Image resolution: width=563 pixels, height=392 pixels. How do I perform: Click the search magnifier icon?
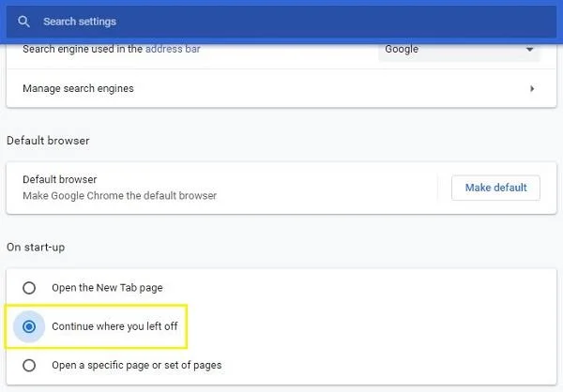click(23, 22)
